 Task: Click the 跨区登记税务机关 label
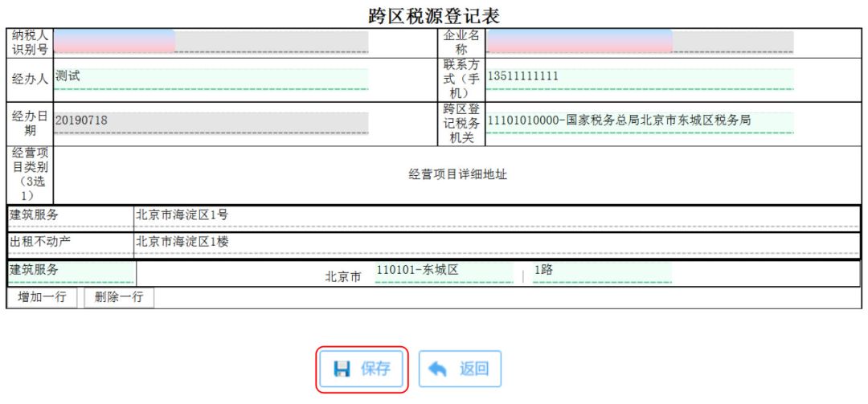[x=461, y=124]
